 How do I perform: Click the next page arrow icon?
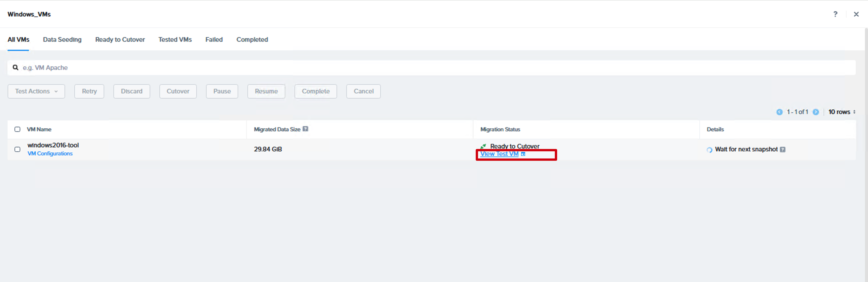coord(816,112)
